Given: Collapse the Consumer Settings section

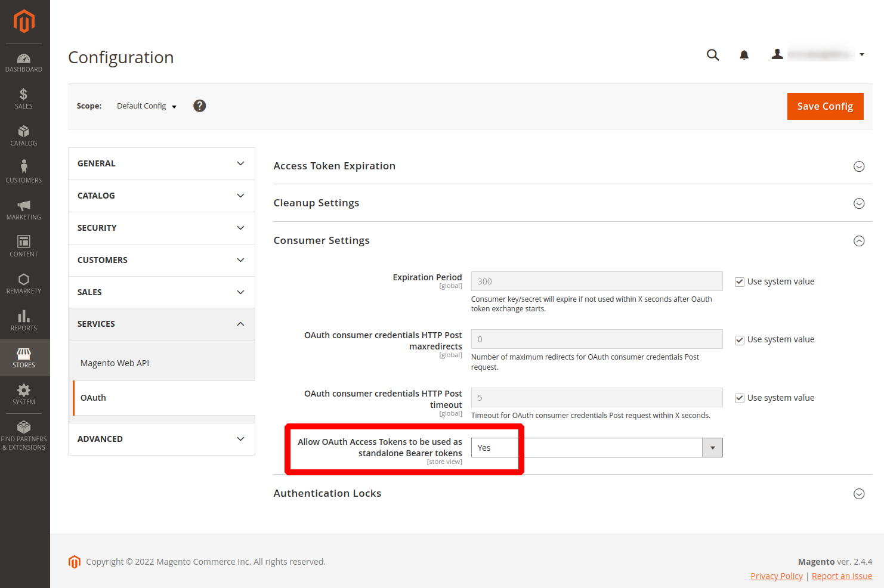Looking at the screenshot, I should (x=573, y=241).
